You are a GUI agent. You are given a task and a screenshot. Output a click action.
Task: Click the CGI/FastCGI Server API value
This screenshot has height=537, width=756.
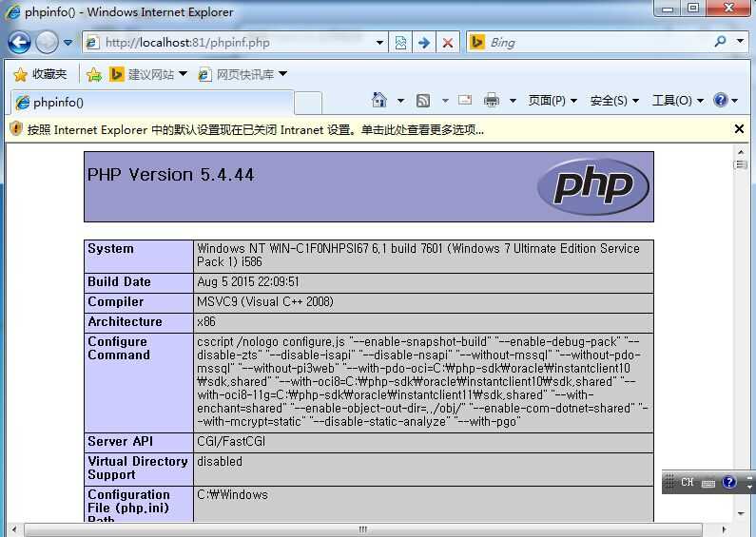pos(231,442)
